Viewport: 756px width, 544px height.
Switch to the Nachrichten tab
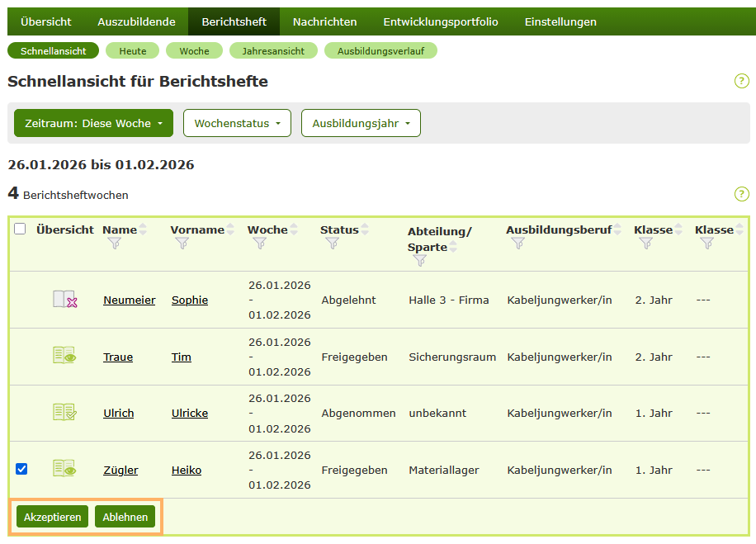[x=324, y=21]
